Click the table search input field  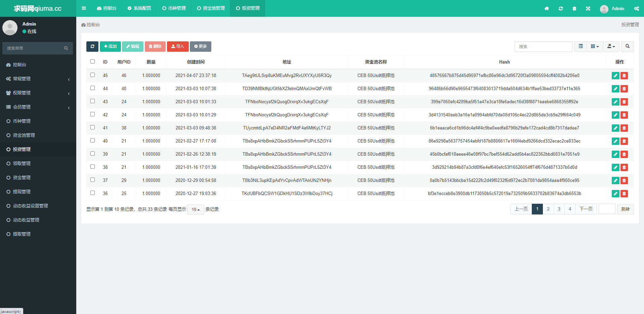tap(543, 46)
